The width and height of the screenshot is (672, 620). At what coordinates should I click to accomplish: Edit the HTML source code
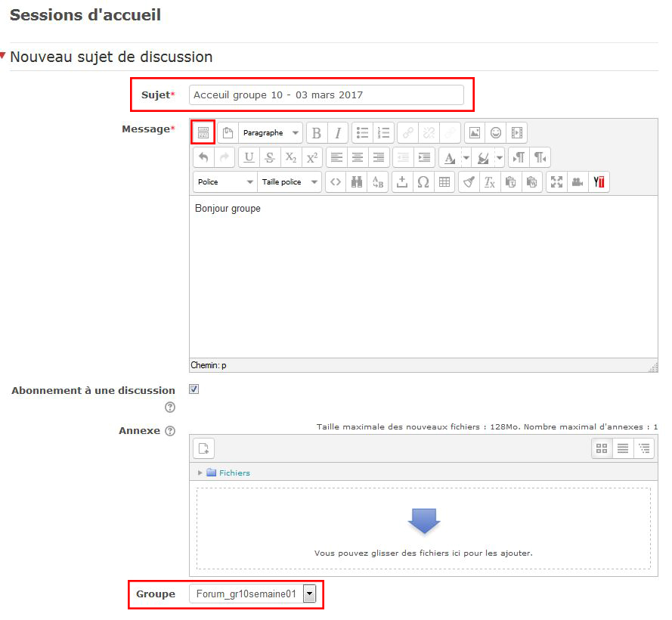[336, 182]
